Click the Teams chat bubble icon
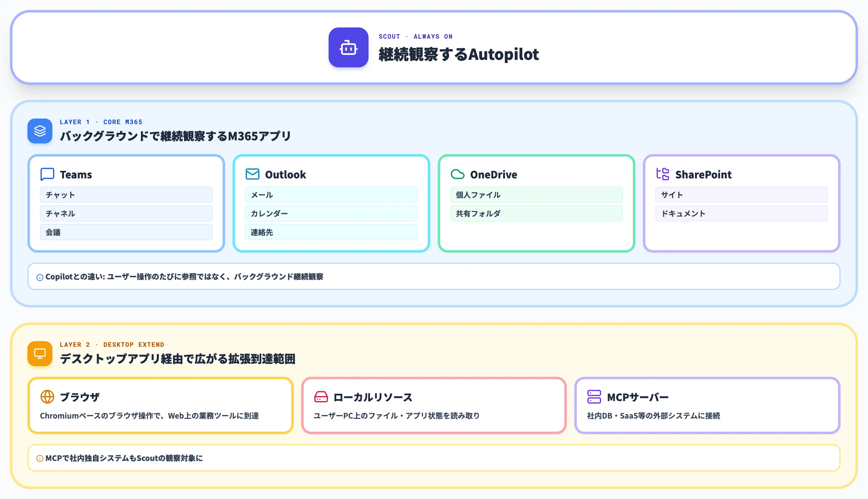868x499 pixels. click(x=47, y=174)
